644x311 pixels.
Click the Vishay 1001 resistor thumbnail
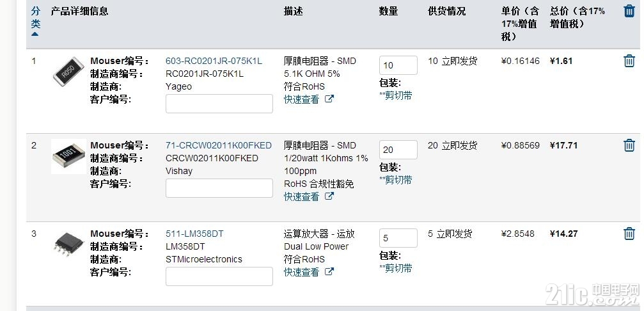coord(69,157)
